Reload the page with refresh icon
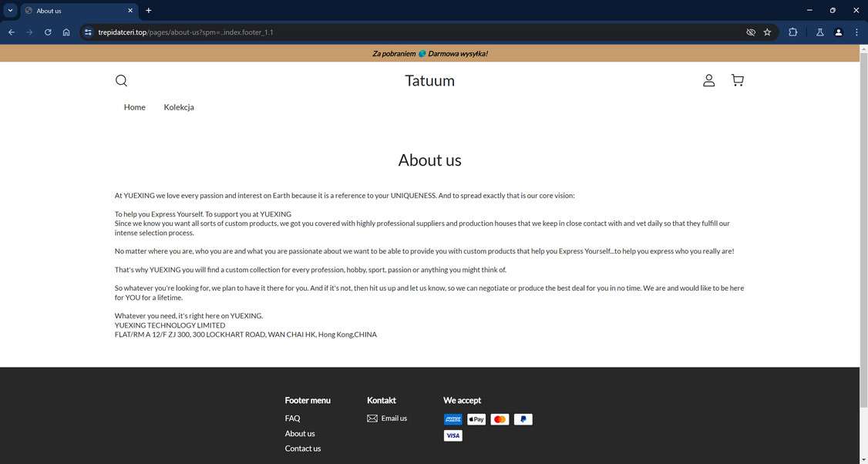The height and width of the screenshot is (464, 868). point(48,32)
